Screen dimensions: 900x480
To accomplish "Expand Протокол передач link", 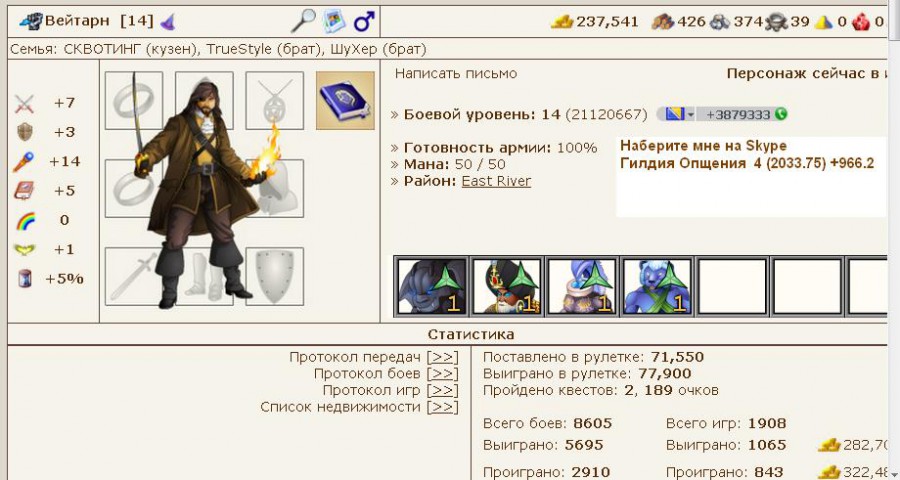I will click(443, 357).
